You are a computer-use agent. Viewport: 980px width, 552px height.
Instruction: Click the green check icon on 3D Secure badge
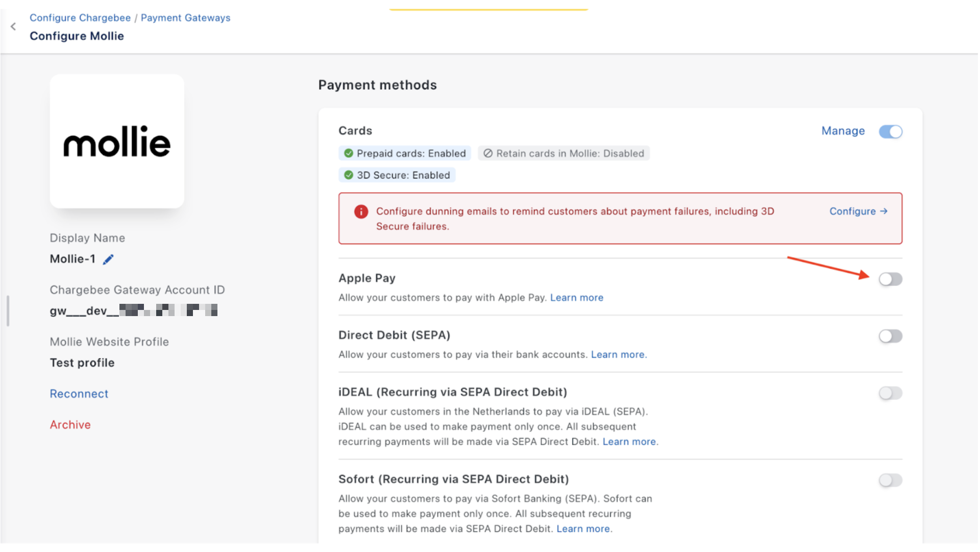(349, 175)
